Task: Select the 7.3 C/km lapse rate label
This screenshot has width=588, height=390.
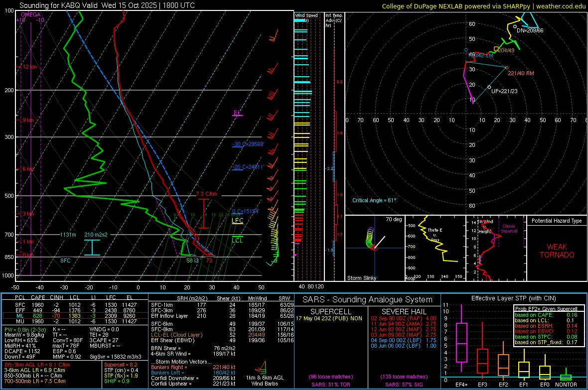Action: (x=207, y=194)
